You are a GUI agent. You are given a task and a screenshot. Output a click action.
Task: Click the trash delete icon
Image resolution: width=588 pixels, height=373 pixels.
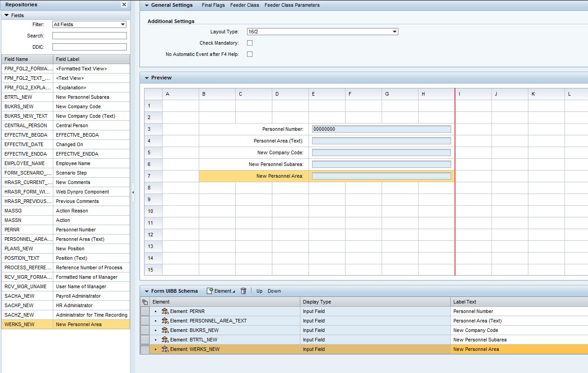click(243, 291)
